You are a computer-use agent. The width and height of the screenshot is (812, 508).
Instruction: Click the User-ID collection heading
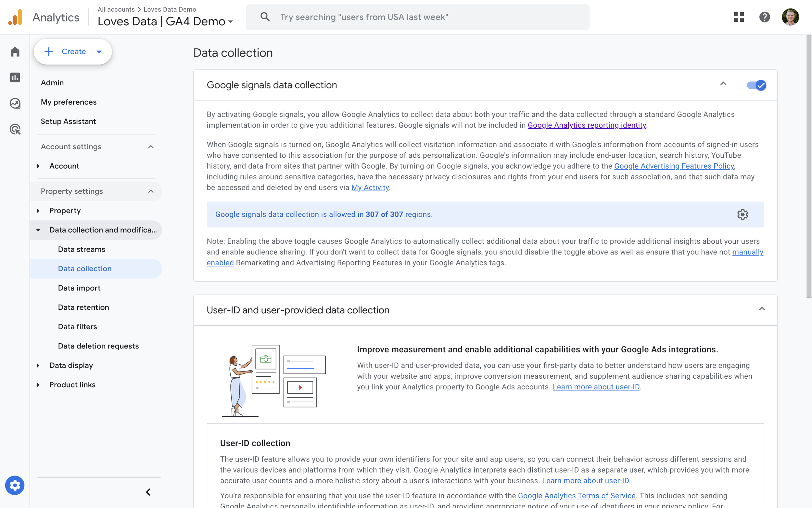coord(255,443)
